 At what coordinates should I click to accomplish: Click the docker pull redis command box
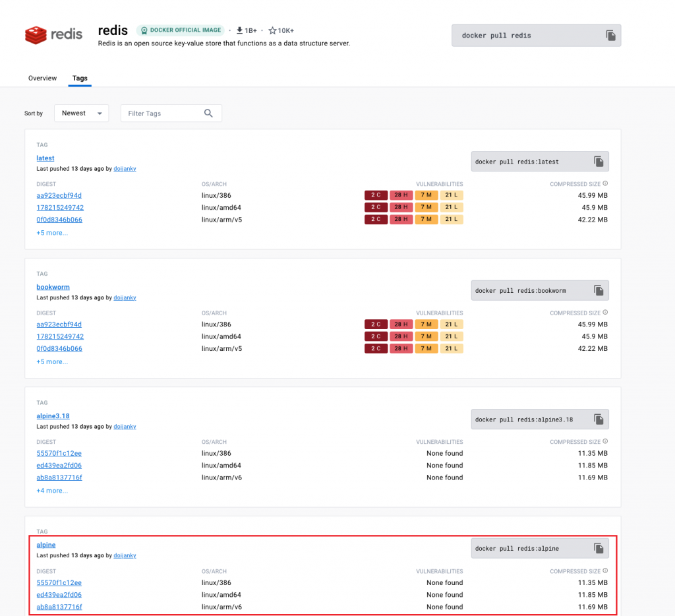pyautogui.click(x=536, y=36)
